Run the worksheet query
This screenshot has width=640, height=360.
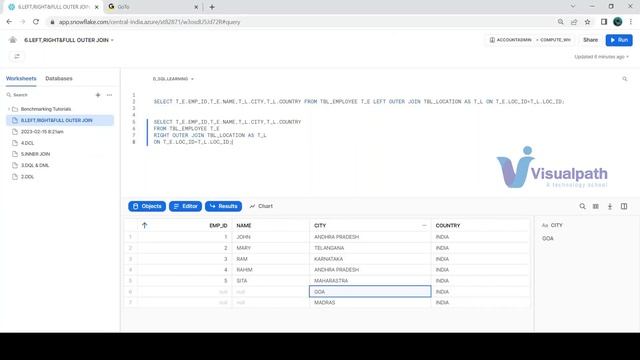[x=619, y=40]
